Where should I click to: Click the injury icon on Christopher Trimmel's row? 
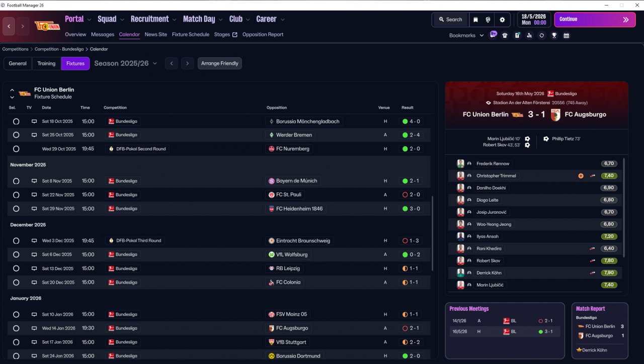[x=581, y=176]
